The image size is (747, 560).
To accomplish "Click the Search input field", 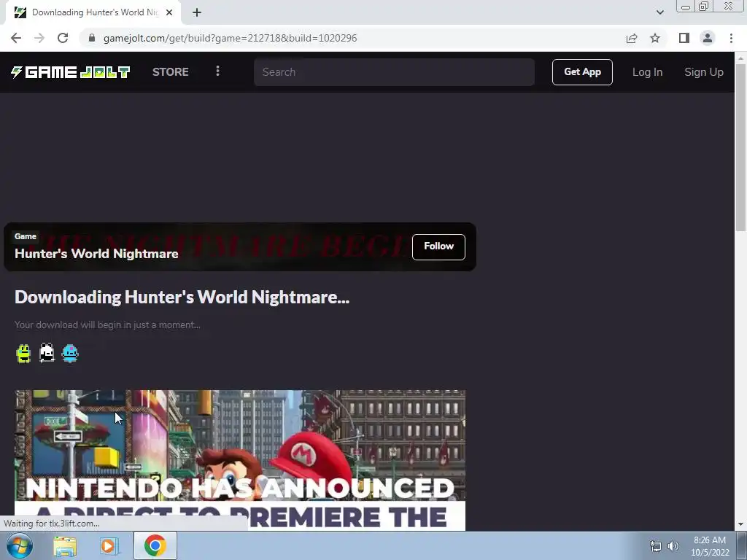I will click(394, 72).
